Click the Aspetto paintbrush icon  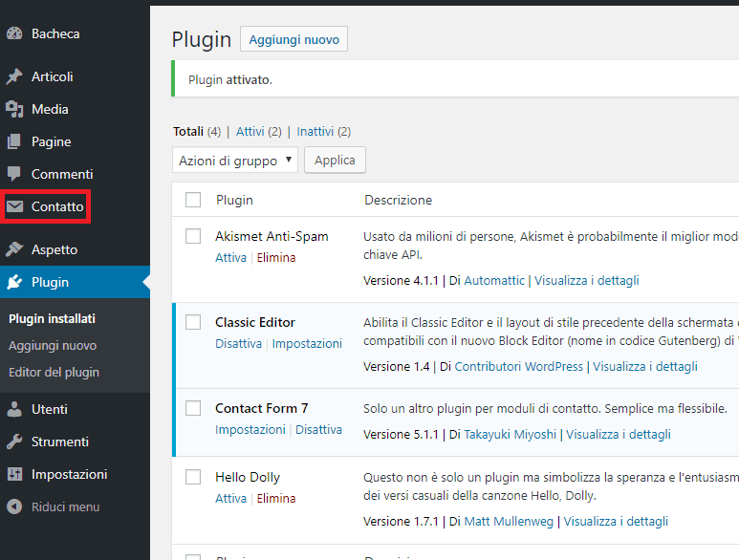(14, 249)
